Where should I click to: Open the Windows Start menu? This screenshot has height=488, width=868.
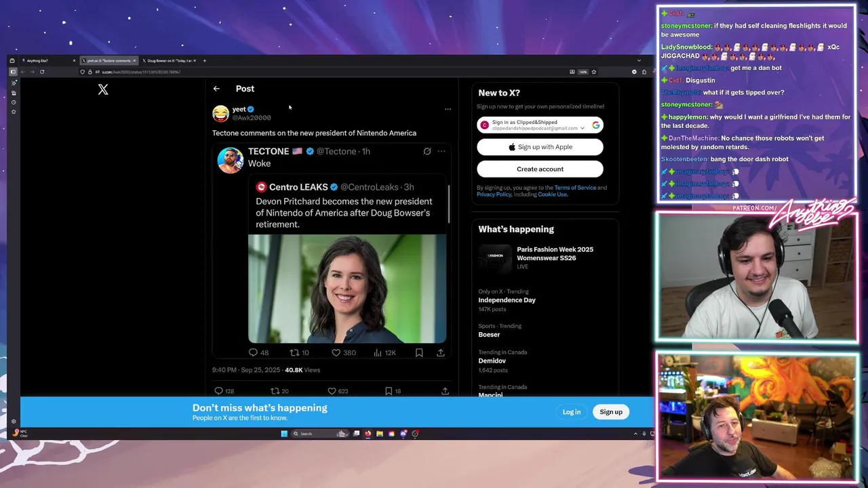click(284, 434)
